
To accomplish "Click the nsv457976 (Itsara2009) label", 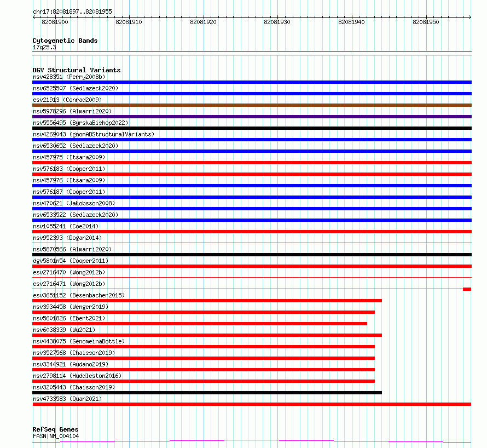I will [x=69, y=180].
